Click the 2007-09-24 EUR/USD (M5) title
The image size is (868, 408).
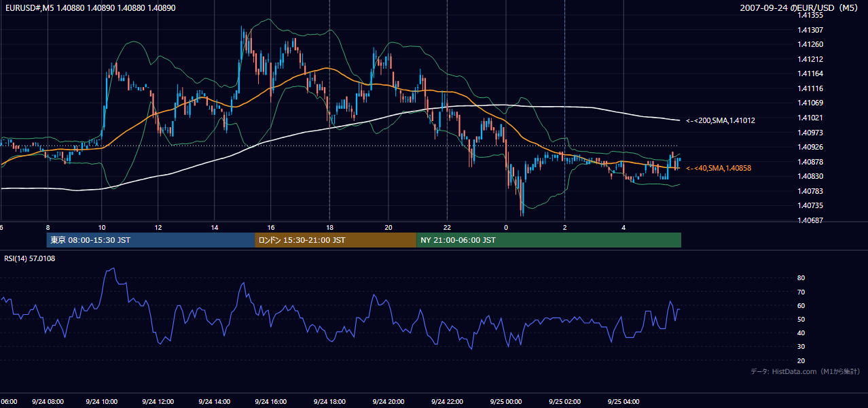(800, 7)
